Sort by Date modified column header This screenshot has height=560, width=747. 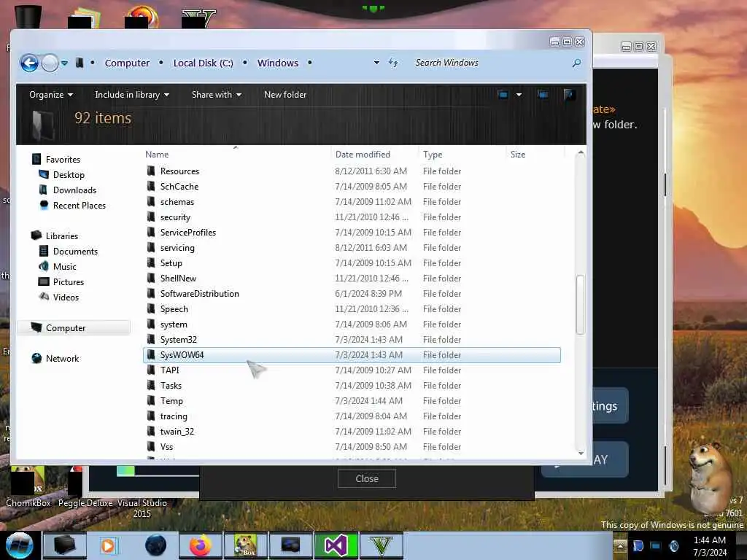(363, 155)
